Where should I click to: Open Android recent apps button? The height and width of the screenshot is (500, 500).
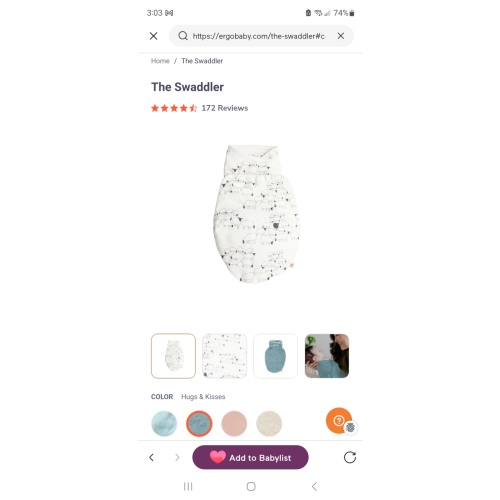coord(188,487)
